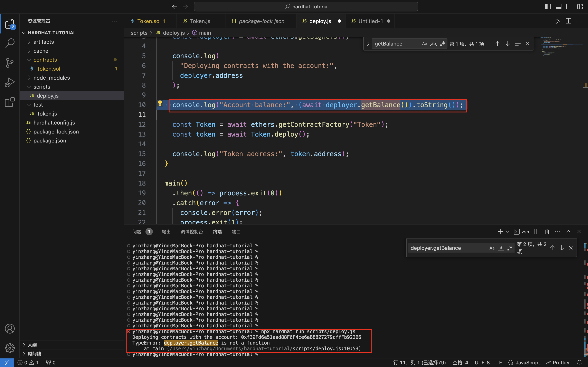Open hardhat.config.js in the explorer
Image resolution: width=588 pixels, height=367 pixels.
72,123
